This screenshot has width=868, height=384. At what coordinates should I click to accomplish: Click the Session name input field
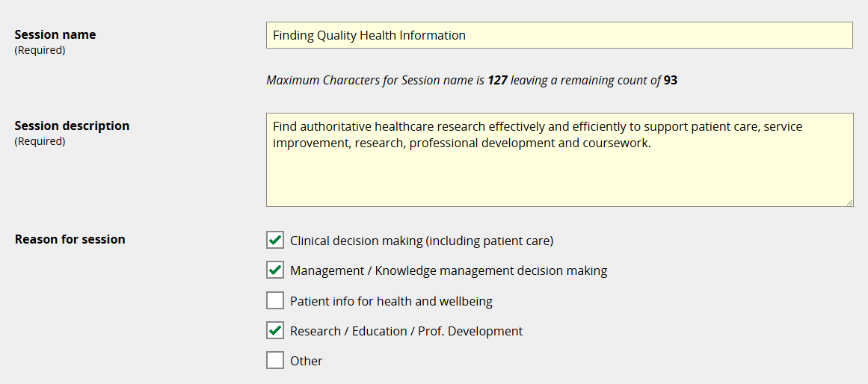(x=558, y=35)
